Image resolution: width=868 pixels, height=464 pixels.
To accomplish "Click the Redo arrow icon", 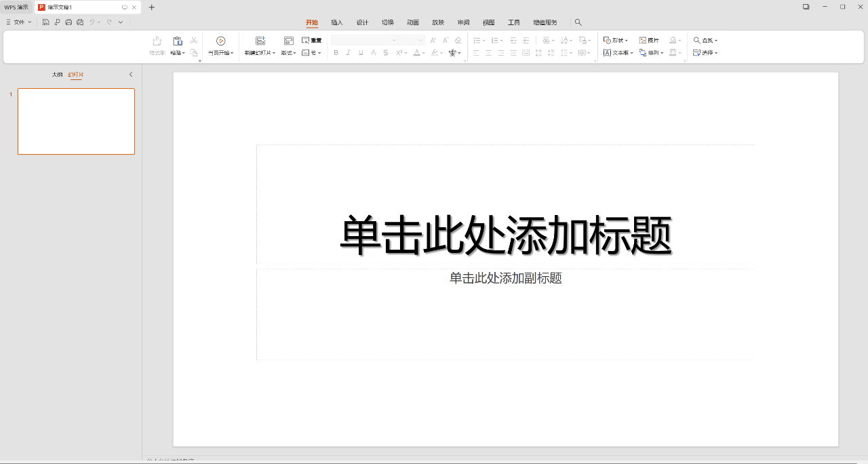I will 108,22.
